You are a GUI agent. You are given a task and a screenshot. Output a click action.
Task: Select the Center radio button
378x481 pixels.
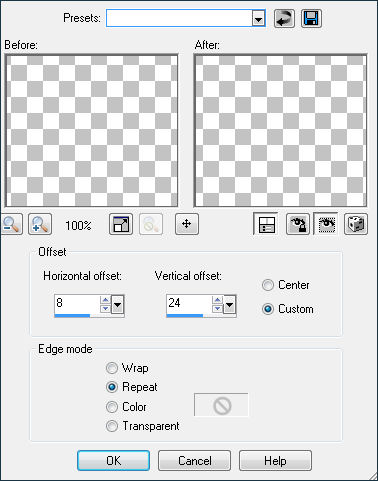(x=268, y=285)
